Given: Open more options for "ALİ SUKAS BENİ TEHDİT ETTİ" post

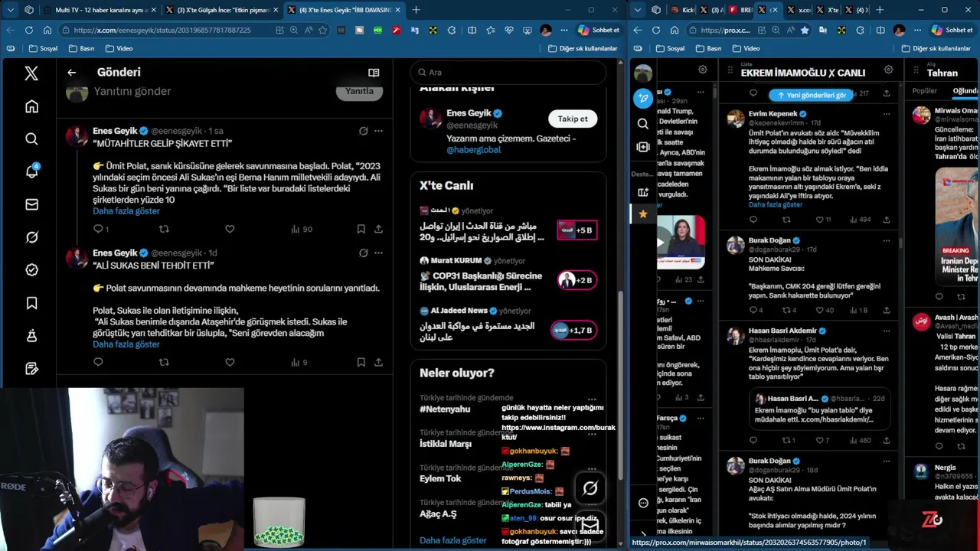Looking at the screenshot, I should pos(378,253).
